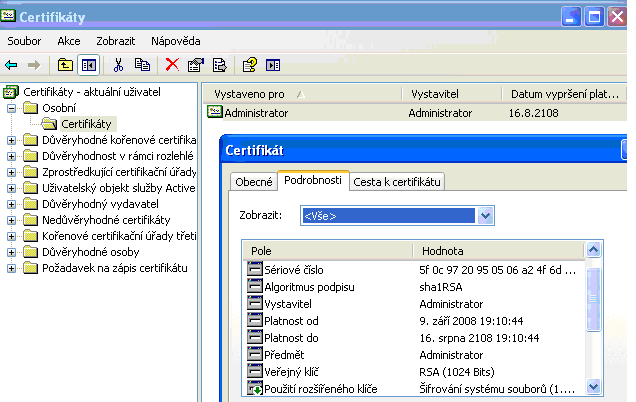The height and width of the screenshot is (402, 636).
Task: Open Help using the question mark icon
Action: [249, 65]
